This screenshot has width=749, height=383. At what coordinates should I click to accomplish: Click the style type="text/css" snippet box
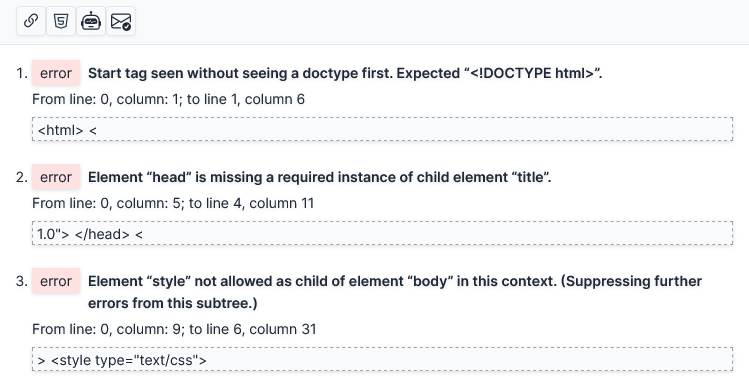383,359
